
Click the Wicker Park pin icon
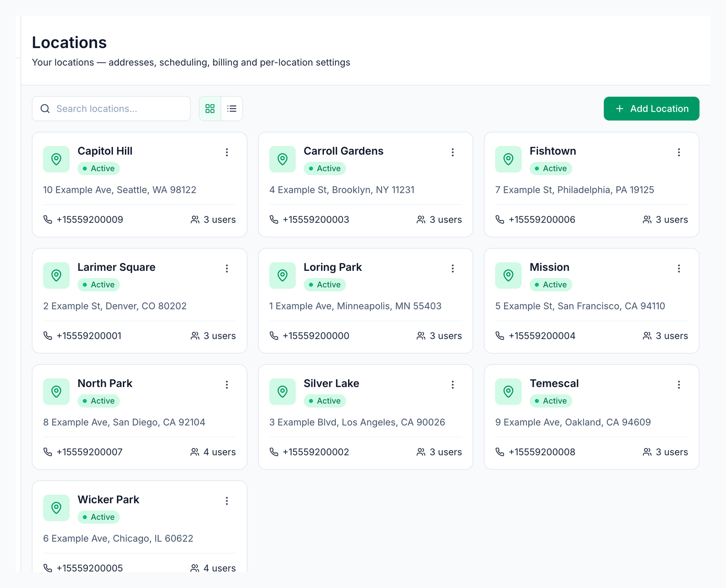[x=56, y=508]
